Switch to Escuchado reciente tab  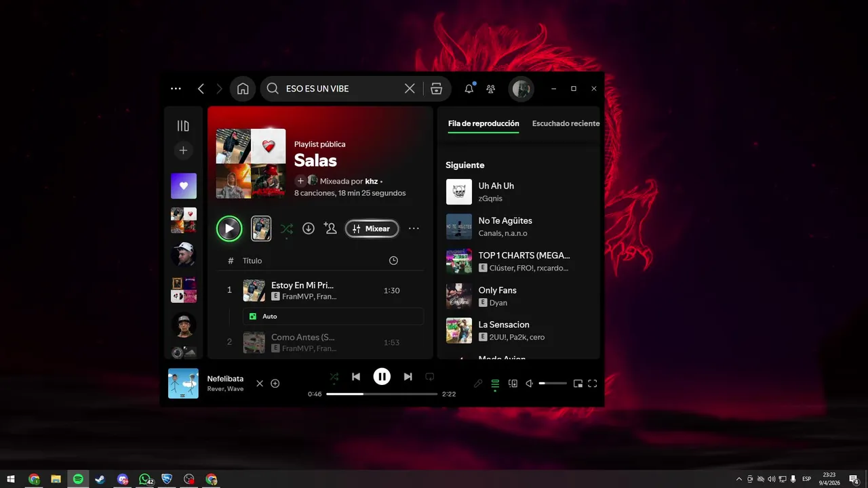tap(566, 123)
